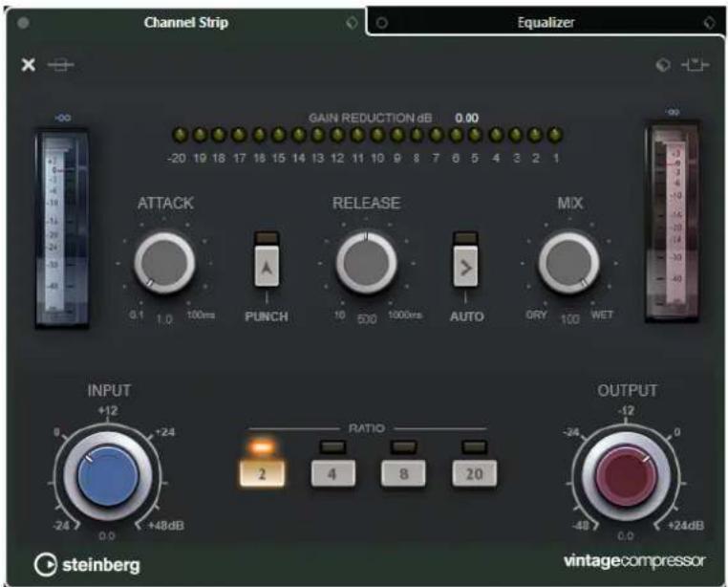Click the input meter peak -∞ readout
The image size is (728, 587).
click(63, 118)
